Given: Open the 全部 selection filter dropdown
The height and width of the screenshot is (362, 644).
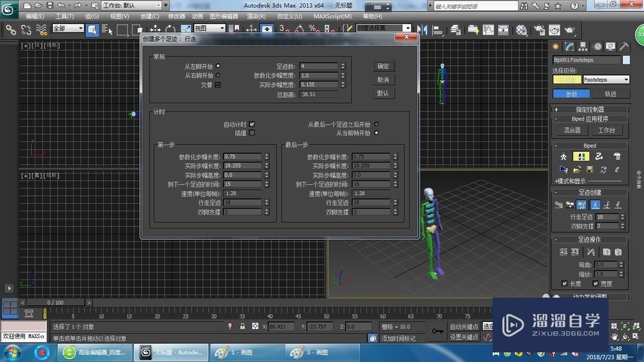Looking at the screenshot, I should pyautogui.click(x=68, y=28).
